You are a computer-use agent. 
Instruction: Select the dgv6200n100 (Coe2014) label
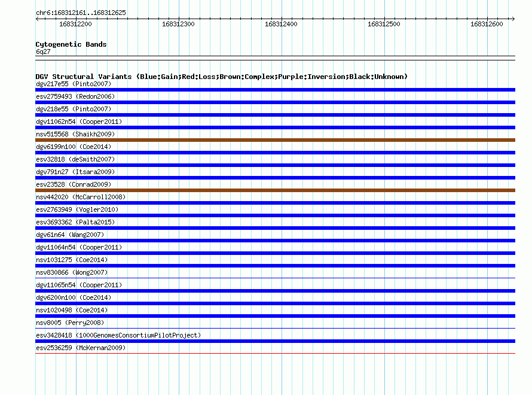pos(74,297)
